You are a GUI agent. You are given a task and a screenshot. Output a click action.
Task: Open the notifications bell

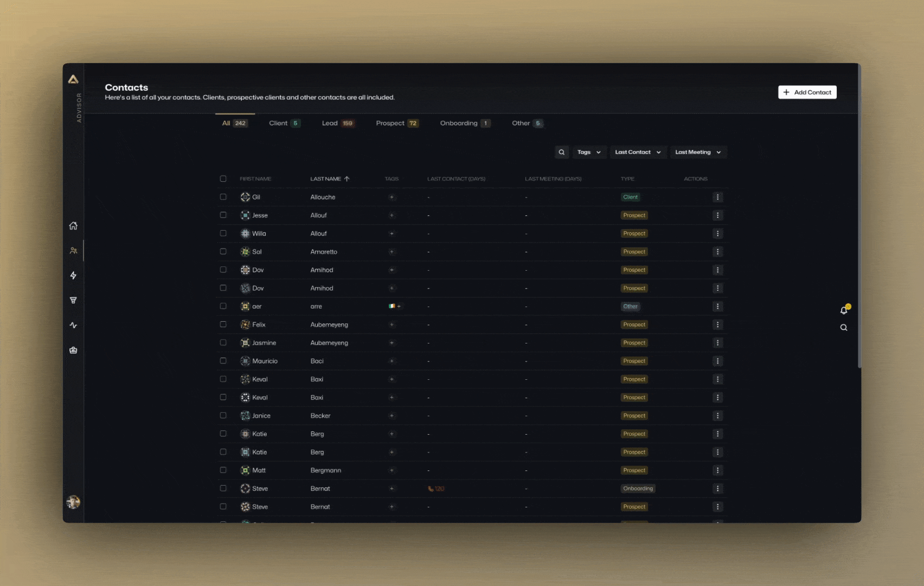click(844, 310)
